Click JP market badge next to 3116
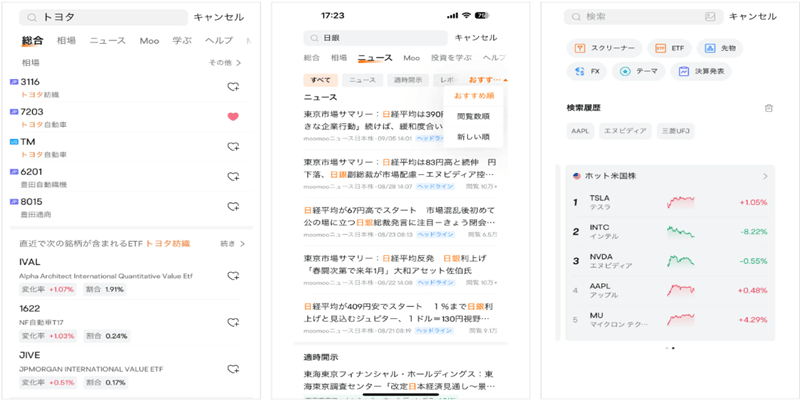Screen dimensions: 800x400 pos(14,82)
